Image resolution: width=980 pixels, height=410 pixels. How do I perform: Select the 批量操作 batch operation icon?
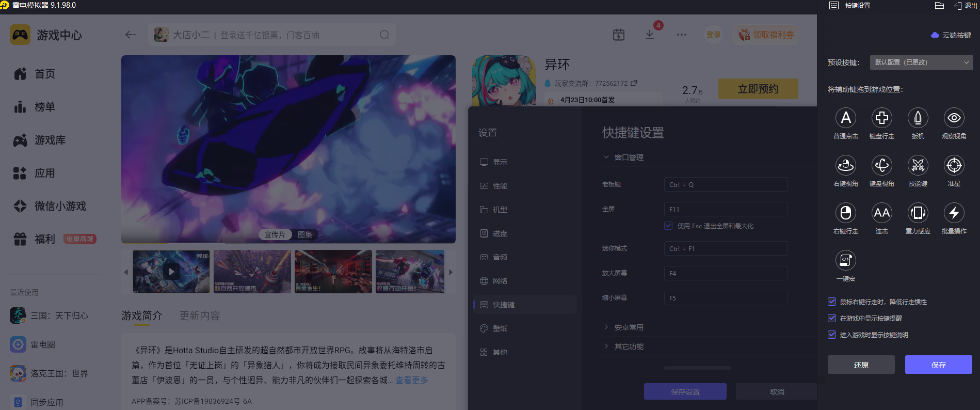click(954, 213)
